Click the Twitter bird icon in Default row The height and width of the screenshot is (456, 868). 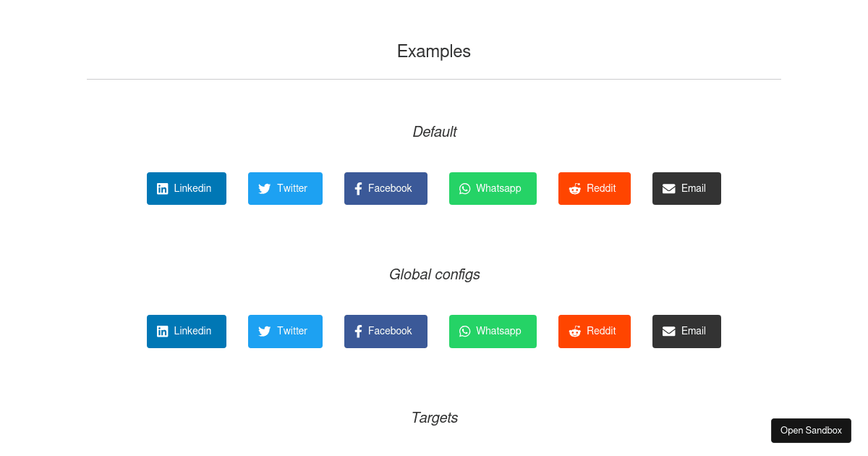coord(264,188)
